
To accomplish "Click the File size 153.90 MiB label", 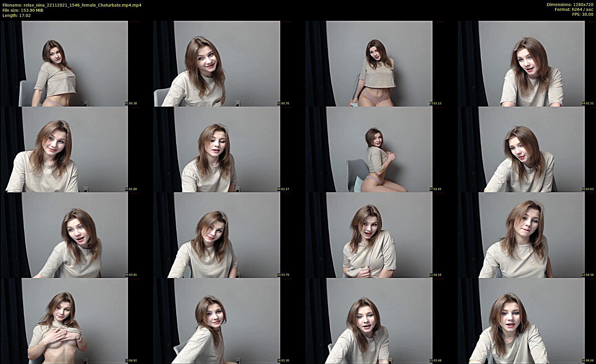I will tap(23, 10).
